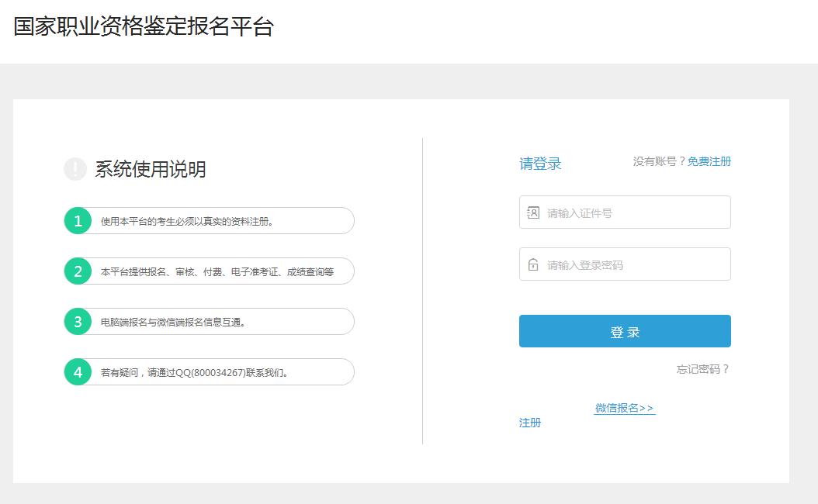Click the ID card icon in 证件号 field
Image resolution: width=818 pixels, height=504 pixels.
point(533,212)
